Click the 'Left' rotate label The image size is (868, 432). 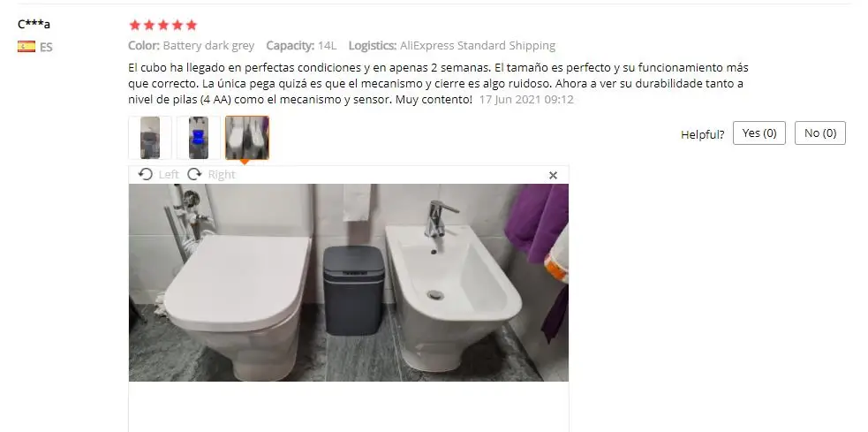click(169, 174)
